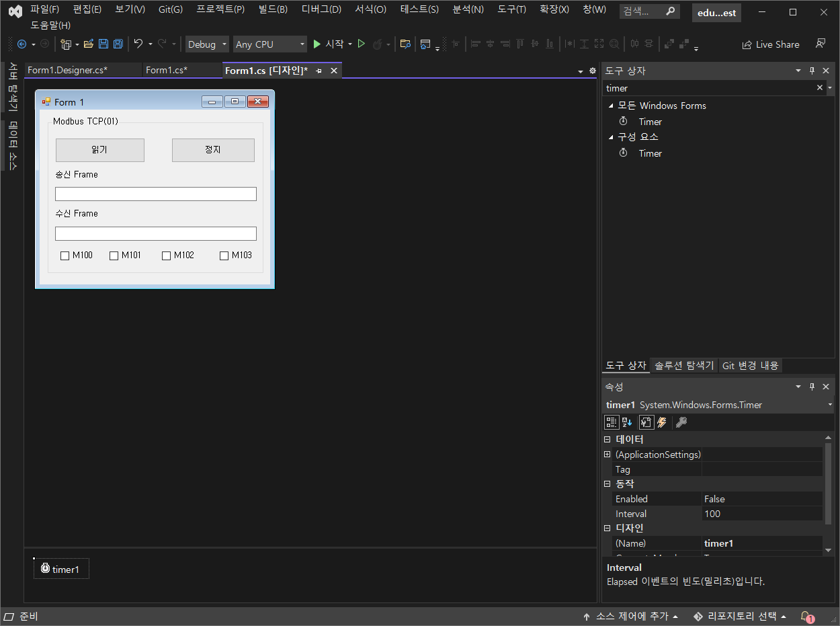Click the 정지 button on the form
Screen dimensions: 840x626
coord(213,150)
